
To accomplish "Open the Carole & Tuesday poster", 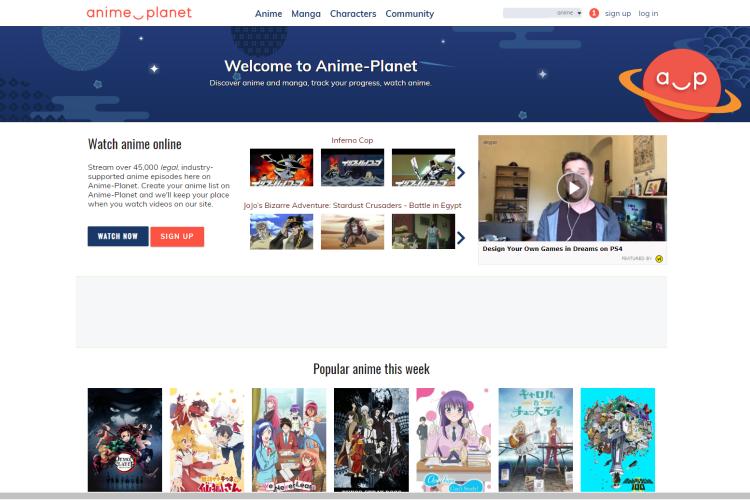I will pos(536,440).
